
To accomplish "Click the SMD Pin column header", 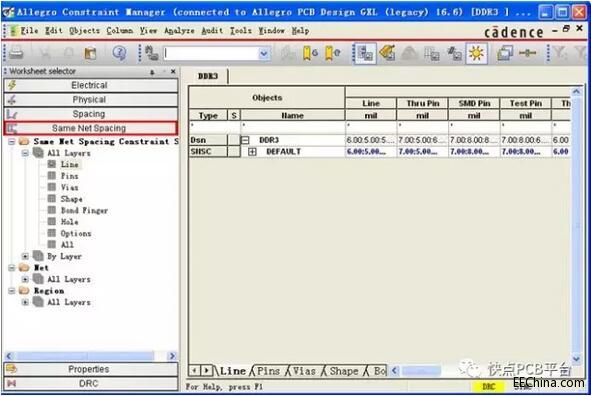I will (x=474, y=103).
